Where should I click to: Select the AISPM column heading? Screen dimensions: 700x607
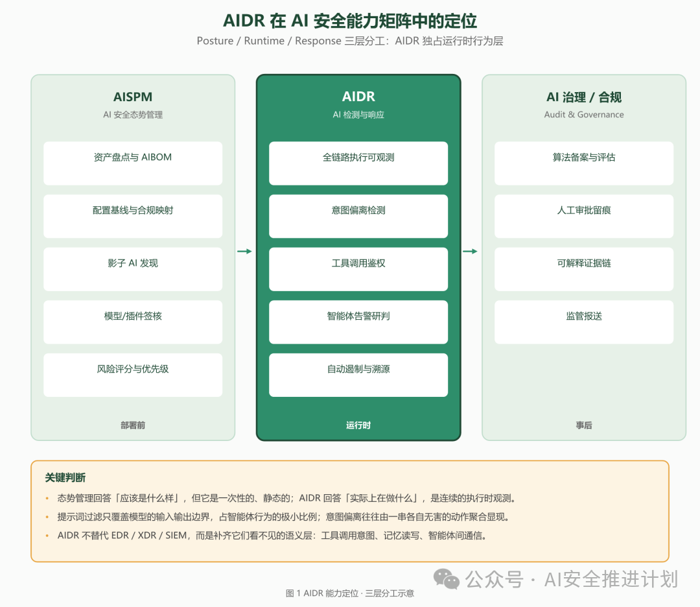pos(133,97)
